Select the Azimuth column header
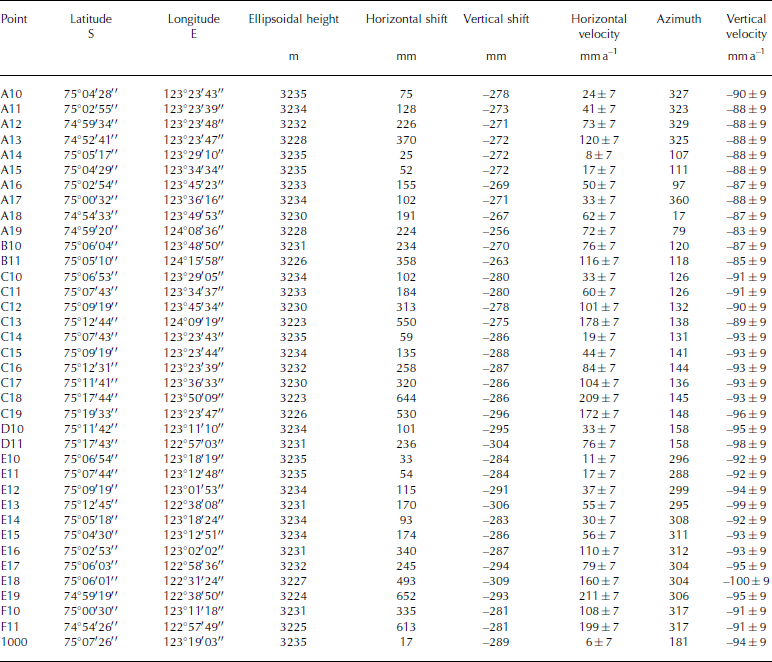 pyautogui.click(x=679, y=19)
